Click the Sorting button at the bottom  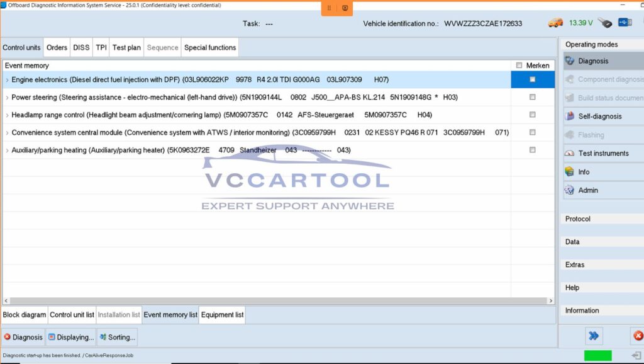click(x=117, y=337)
